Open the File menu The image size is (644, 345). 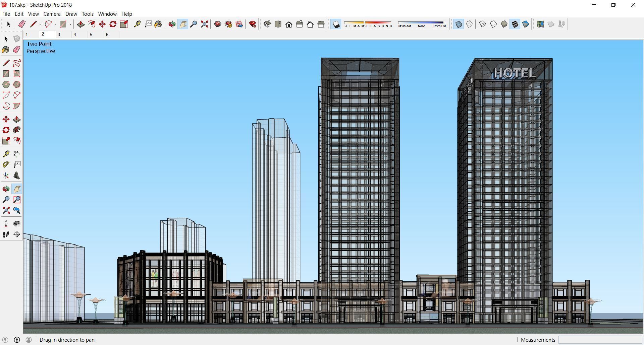point(6,14)
